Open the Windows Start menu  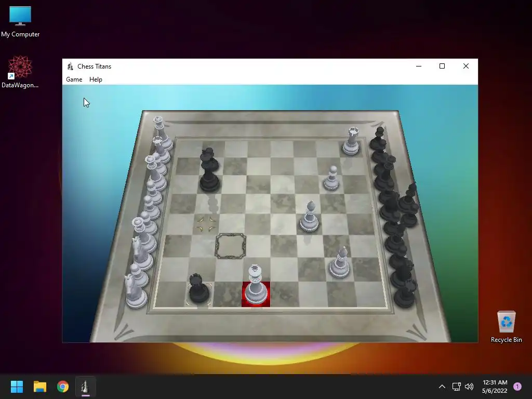pyautogui.click(x=17, y=387)
